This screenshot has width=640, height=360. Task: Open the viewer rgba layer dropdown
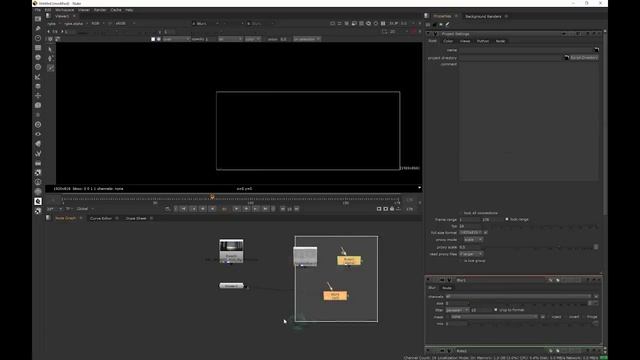54,24
